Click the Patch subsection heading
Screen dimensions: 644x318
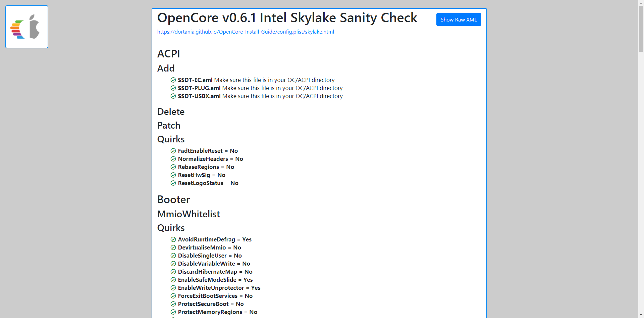pos(169,125)
